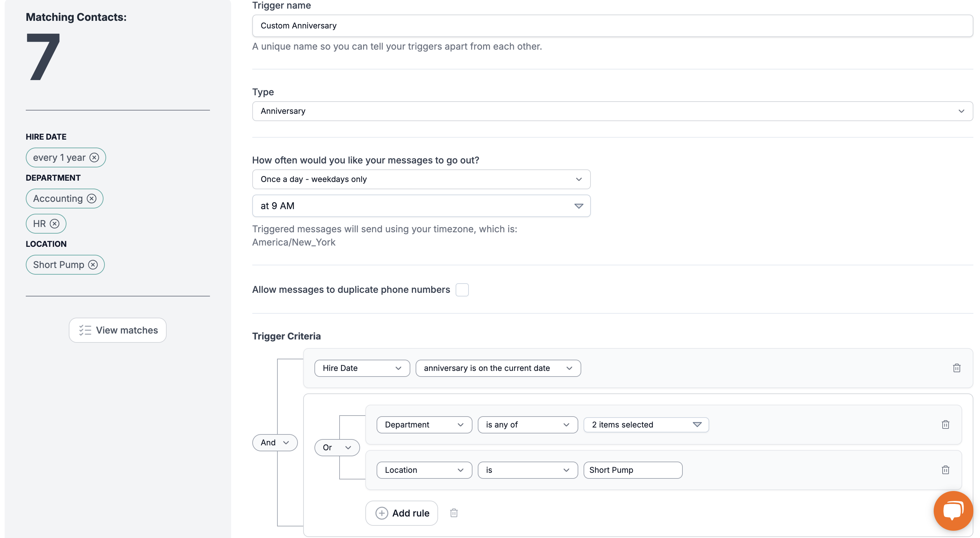Click the checklist icon on View matches
This screenshot has height=538, width=980.
(x=85, y=330)
